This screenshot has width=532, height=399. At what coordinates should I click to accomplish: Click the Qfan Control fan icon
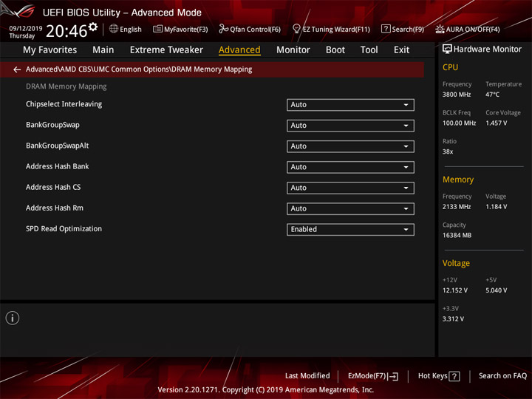223,29
